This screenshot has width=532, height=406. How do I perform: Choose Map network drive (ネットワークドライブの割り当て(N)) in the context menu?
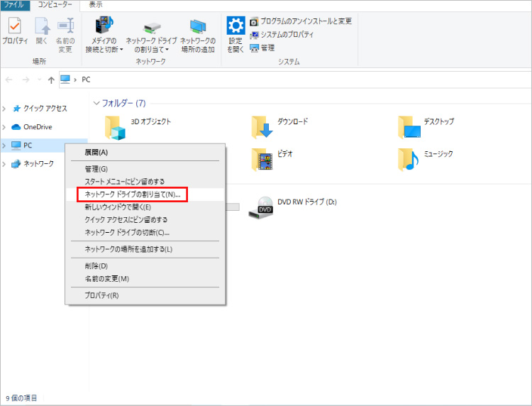click(145, 194)
